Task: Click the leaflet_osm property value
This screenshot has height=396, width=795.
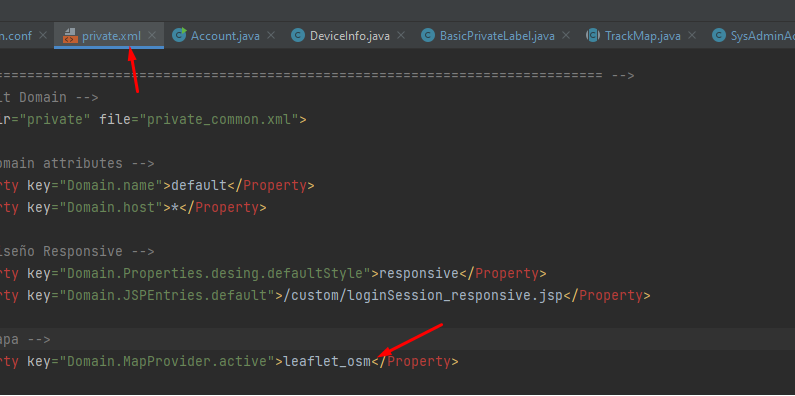Action: point(328,362)
